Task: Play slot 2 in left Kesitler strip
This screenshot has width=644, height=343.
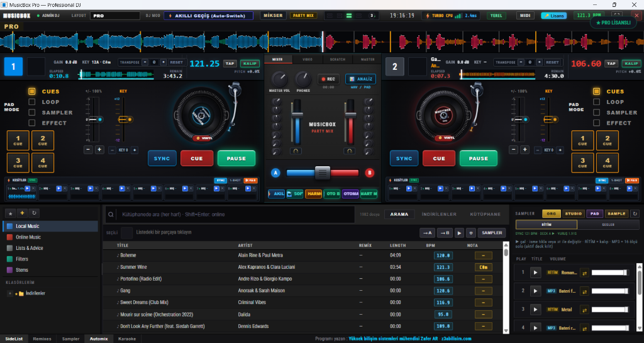Action: point(58,189)
